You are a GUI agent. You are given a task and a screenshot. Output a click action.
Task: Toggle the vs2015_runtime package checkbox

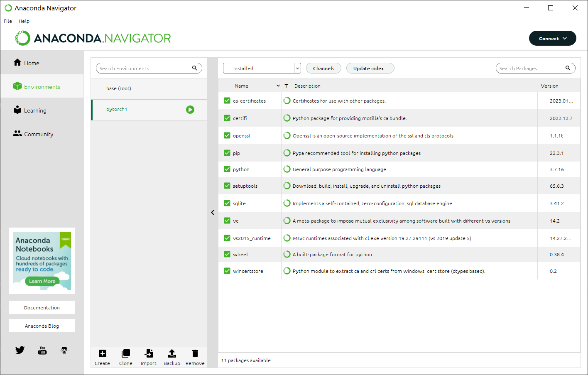point(227,238)
